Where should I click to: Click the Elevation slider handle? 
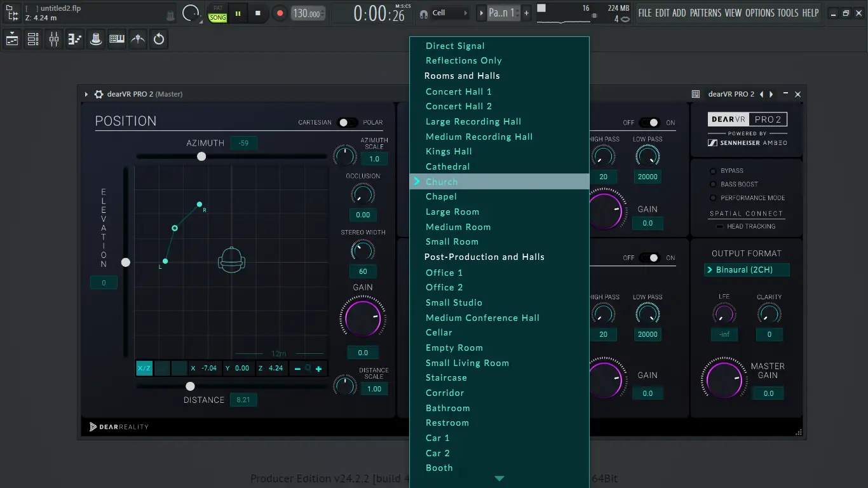pos(126,262)
